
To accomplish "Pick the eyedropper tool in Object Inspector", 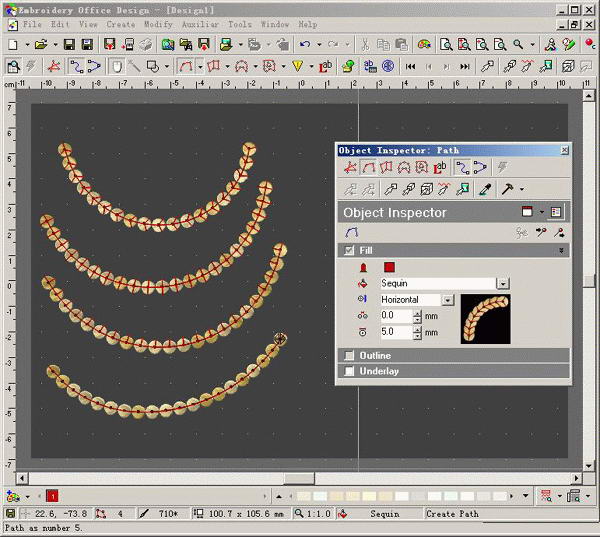I will (486, 189).
